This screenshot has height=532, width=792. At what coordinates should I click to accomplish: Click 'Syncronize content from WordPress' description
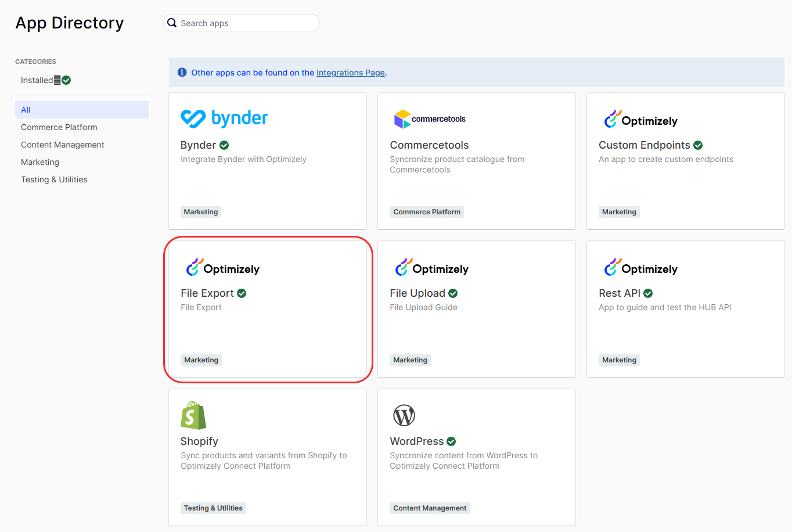464,461
